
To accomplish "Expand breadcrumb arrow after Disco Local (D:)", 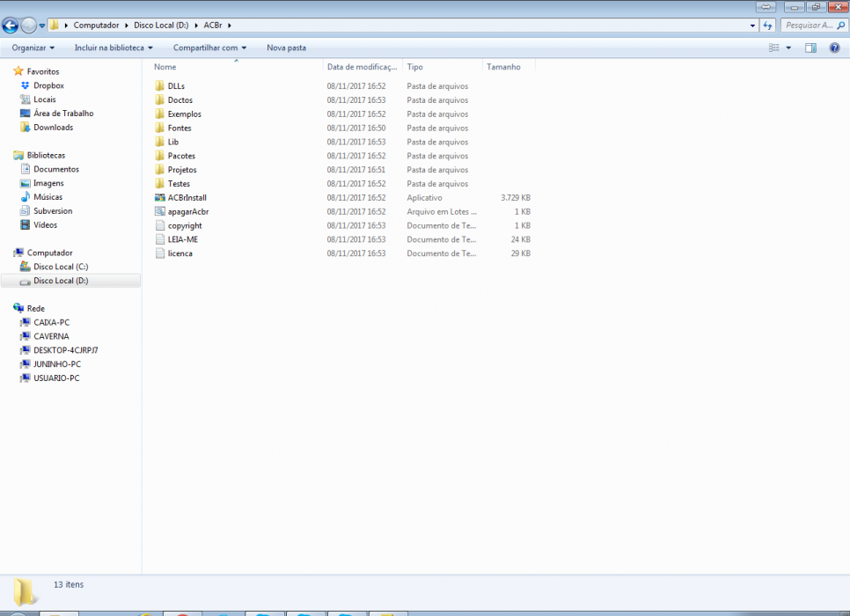I will pyautogui.click(x=196, y=26).
